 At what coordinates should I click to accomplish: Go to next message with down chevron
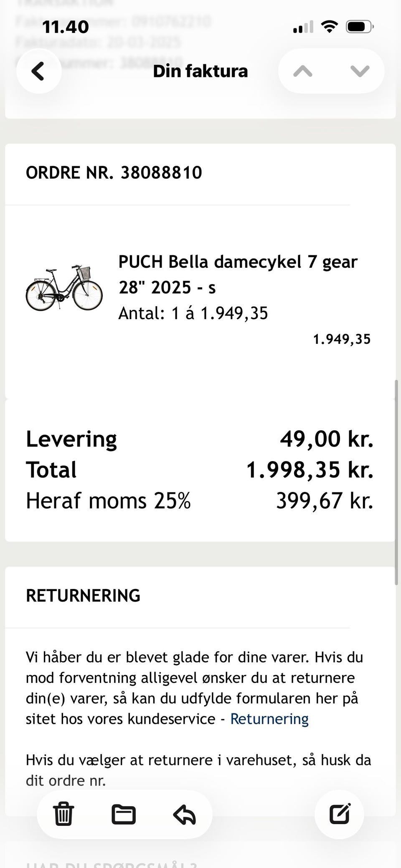pos(360,71)
